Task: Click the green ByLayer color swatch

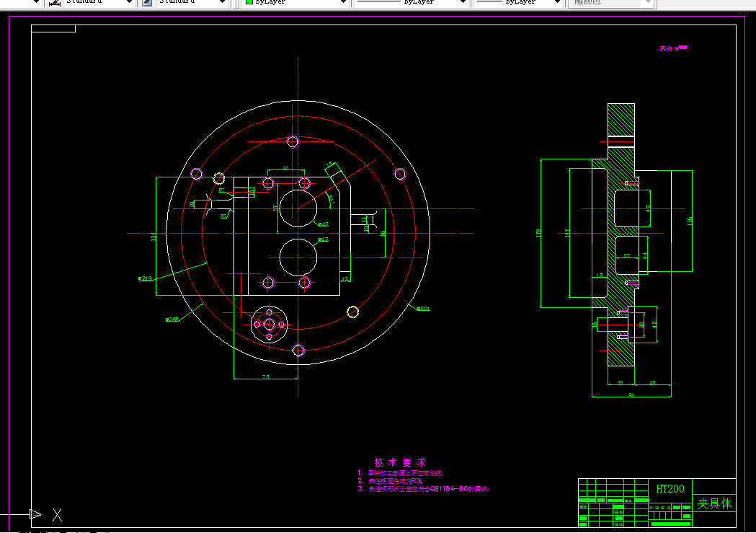Action: pos(249,2)
